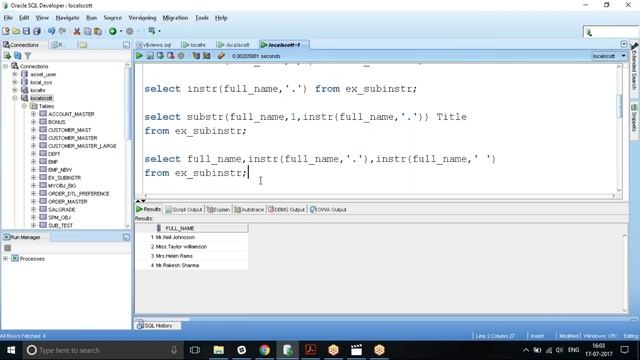Click the Cancel icon in worksheet toolbar

point(181,56)
